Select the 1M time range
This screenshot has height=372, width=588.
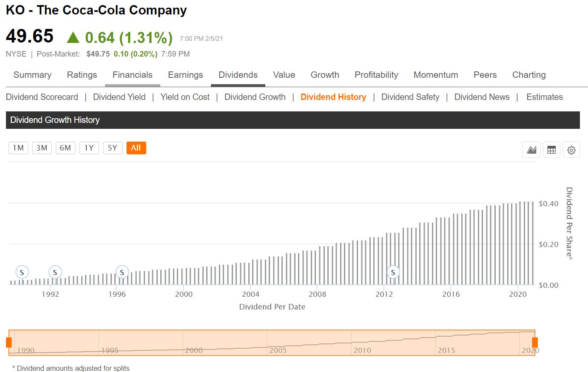tap(18, 148)
